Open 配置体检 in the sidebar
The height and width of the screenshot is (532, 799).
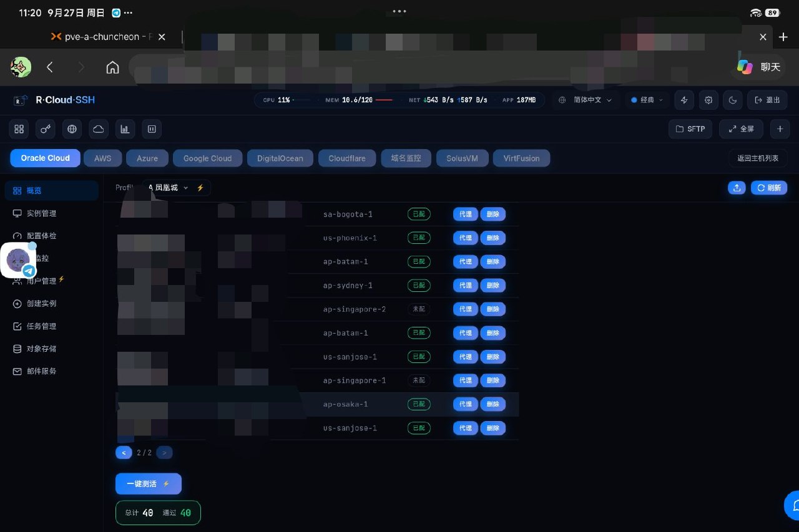[x=51, y=236]
